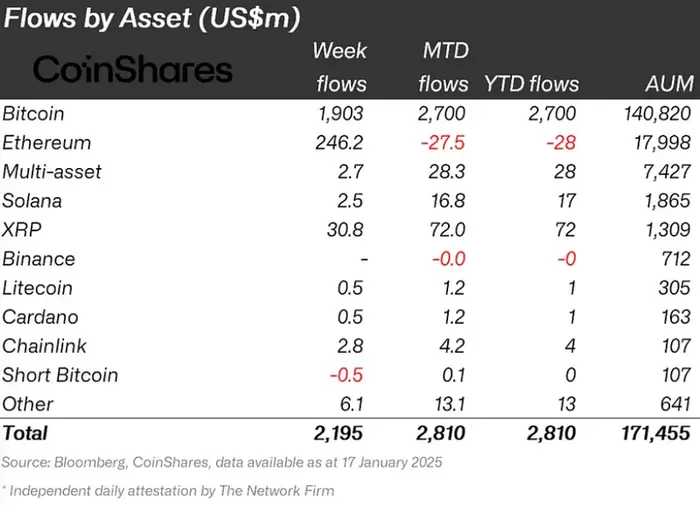Select the Week flows column header
Image resolution: width=700 pixels, height=506 pixels.
click(x=340, y=67)
